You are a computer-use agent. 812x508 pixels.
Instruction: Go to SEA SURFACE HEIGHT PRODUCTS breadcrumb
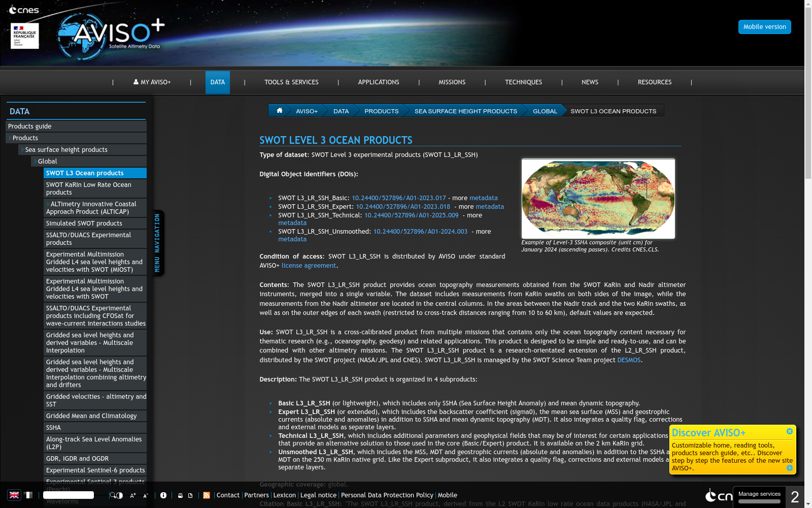coord(466,111)
